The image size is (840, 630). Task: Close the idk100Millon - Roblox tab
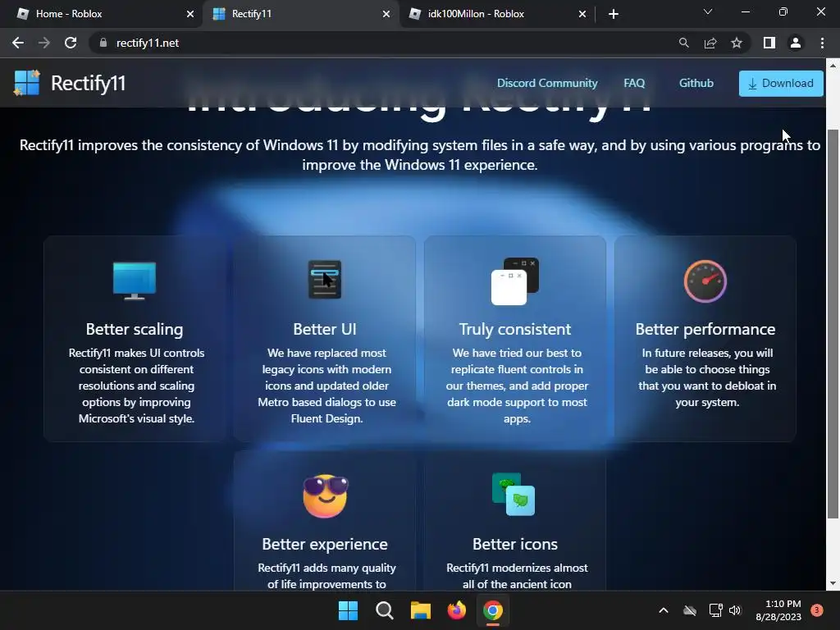[582, 14]
